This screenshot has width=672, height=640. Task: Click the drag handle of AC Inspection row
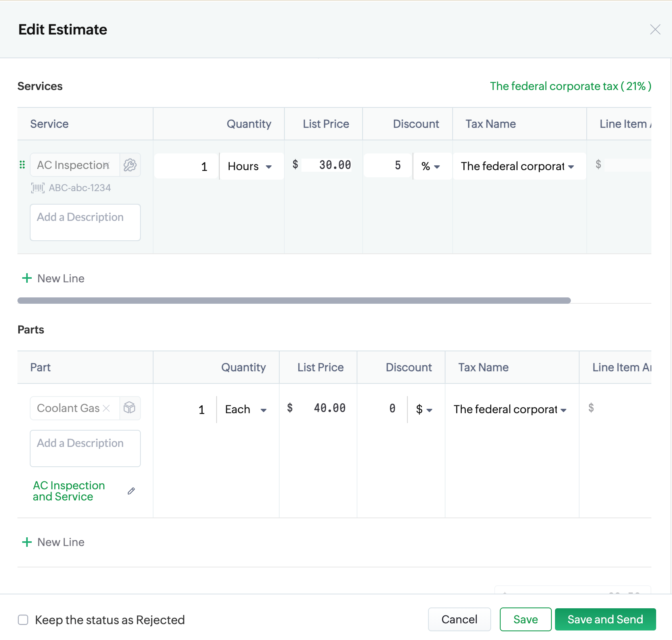(x=22, y=165)
